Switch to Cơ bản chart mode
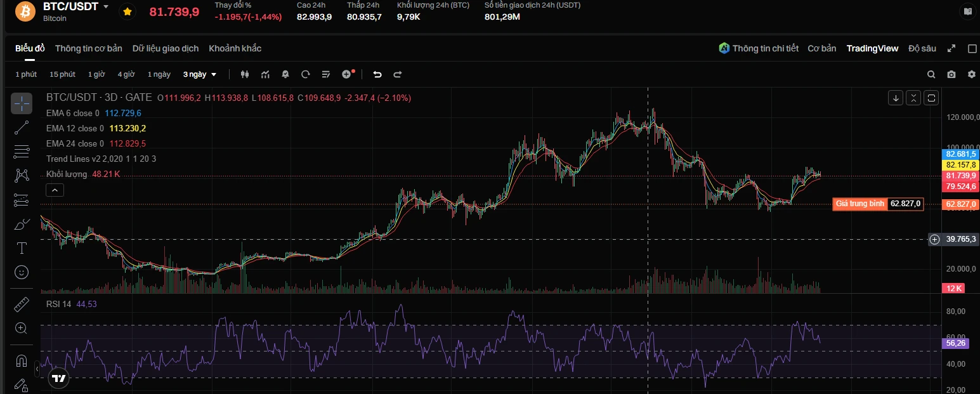Image resolution: width=980 pixels, height=394 pixels. (822, 48)
